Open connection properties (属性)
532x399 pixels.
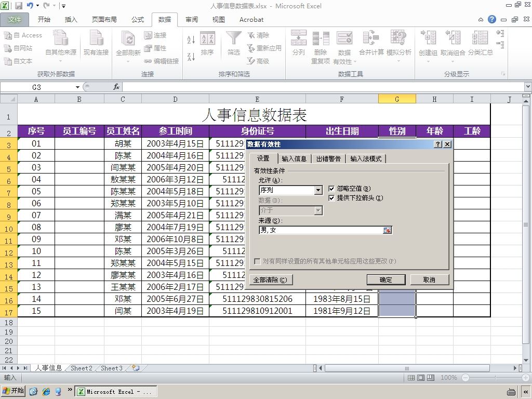tap(155, 48)
